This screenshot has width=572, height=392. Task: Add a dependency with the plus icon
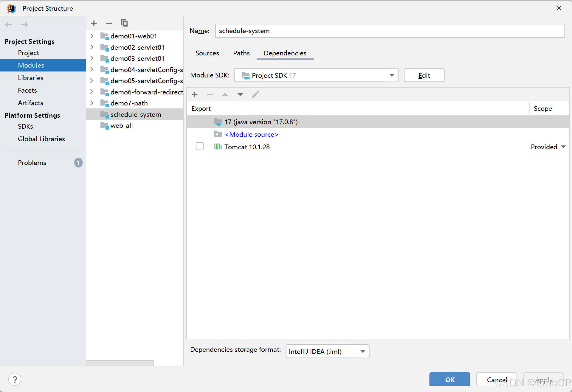[x=195, y=94]
